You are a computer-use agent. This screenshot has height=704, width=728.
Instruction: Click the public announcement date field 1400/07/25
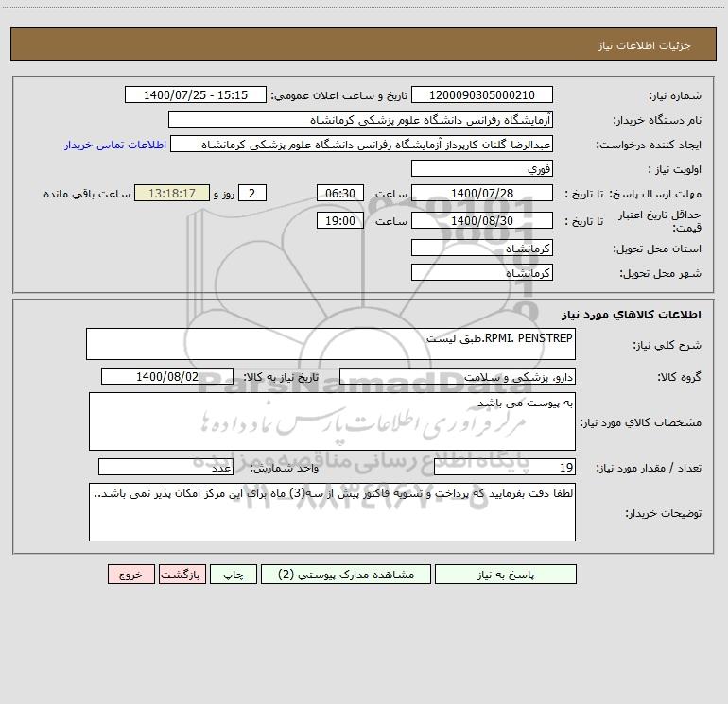click(x=196, y=94)
